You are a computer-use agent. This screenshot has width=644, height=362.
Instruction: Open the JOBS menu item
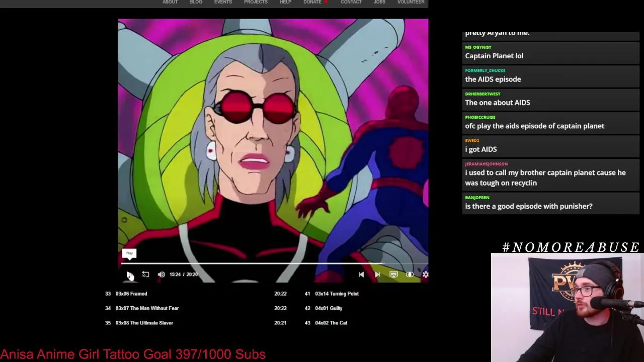[x=379, y=2]
